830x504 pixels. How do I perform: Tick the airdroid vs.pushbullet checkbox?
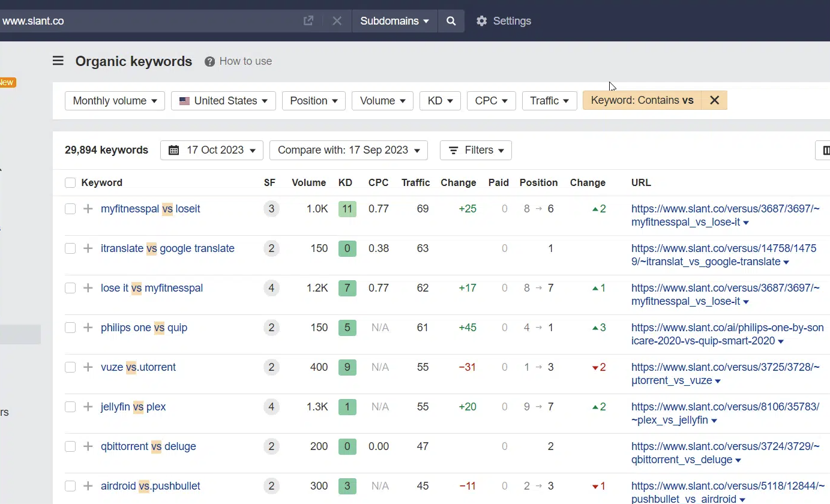(70, 486)
